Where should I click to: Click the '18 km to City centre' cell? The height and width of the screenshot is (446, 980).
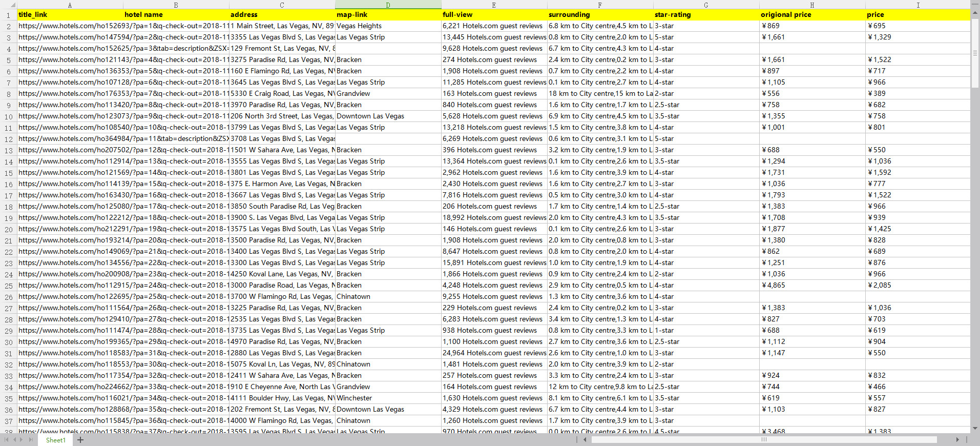[600, 94]
